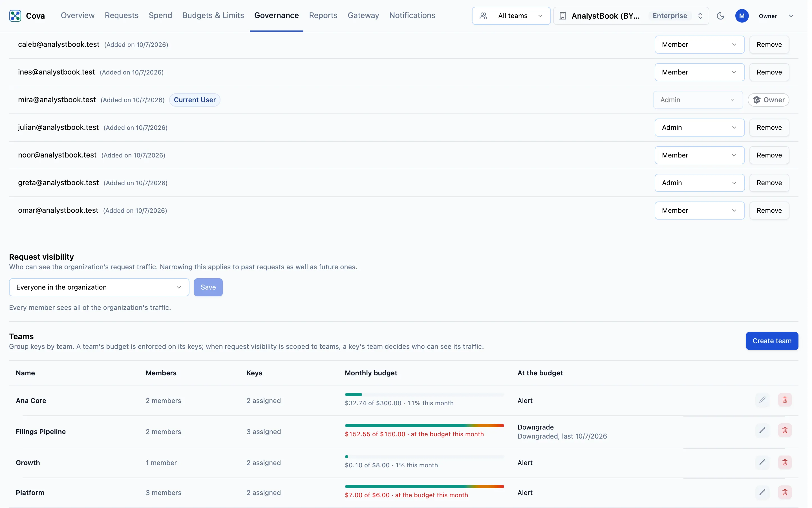This screenshot has height=508, width=812.
Task: Open role dropdown for noor@analystbook.test
Action: pos(699,155)
